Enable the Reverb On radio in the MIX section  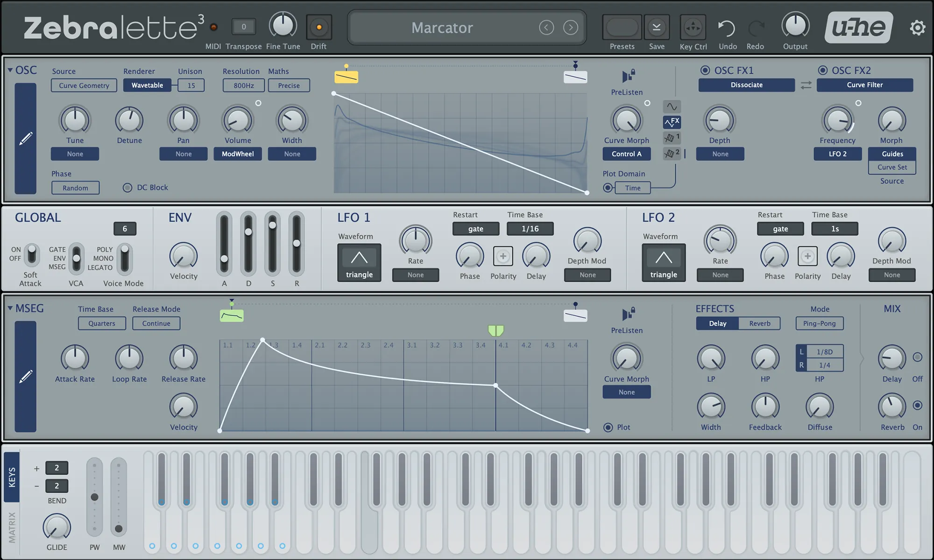coord(917,406)
